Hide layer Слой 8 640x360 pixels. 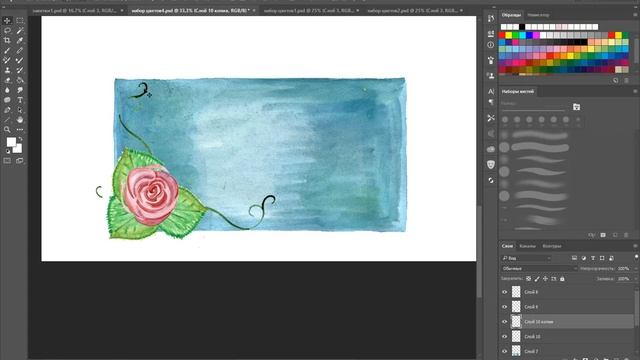(504, 292)
